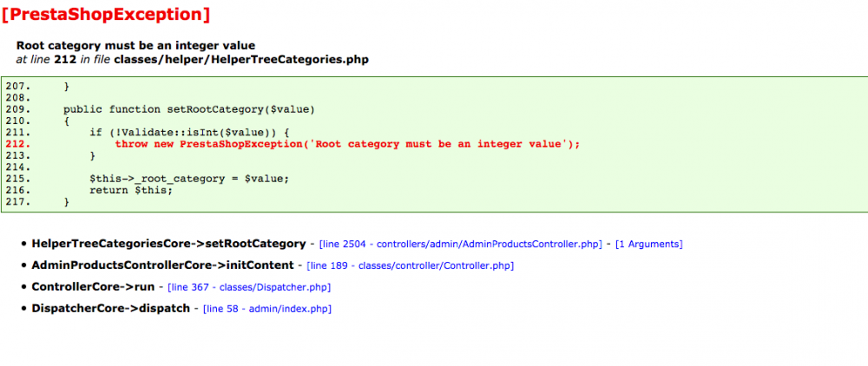
Task: Click the PrestaShopException heading
Action: [106, 15]
